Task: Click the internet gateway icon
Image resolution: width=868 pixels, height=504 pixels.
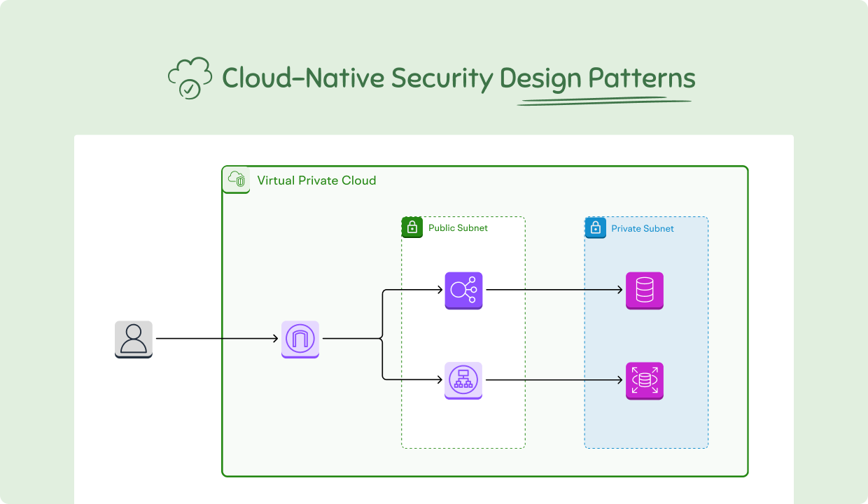Action: [x=299, y=339]
